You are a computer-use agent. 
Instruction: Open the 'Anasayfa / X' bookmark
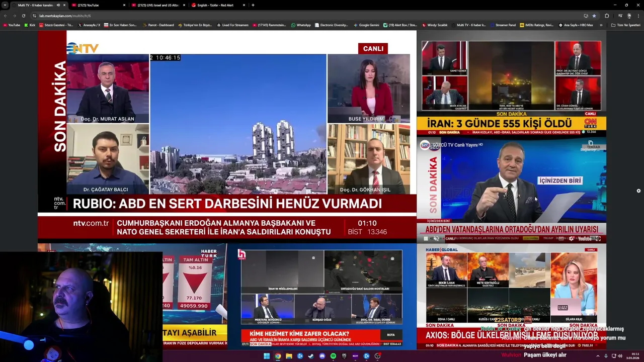tap(89, 25)
